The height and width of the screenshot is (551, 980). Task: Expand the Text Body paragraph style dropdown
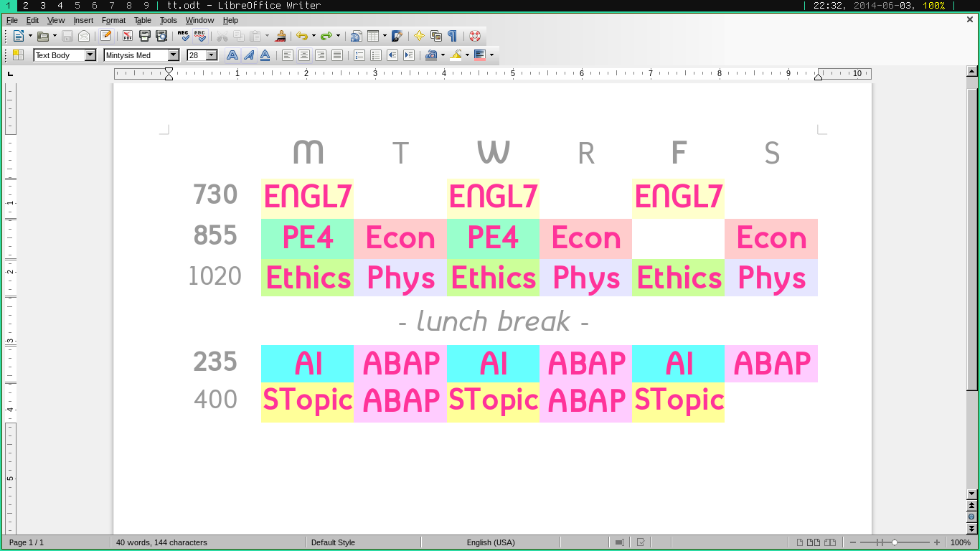(x=90, y=55)
